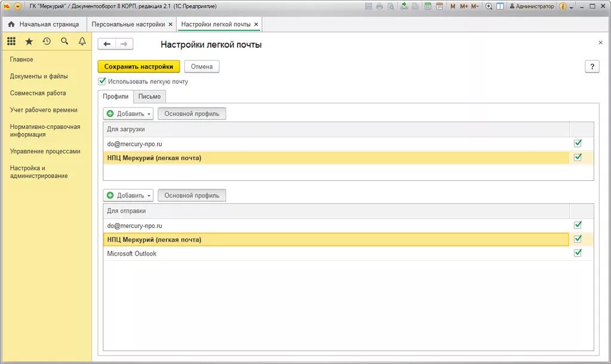Open the main menu round dropdown button
Image resolution: width=611 pixels, height=364 pixels.
pyautogui.click(x=17, y=6)
